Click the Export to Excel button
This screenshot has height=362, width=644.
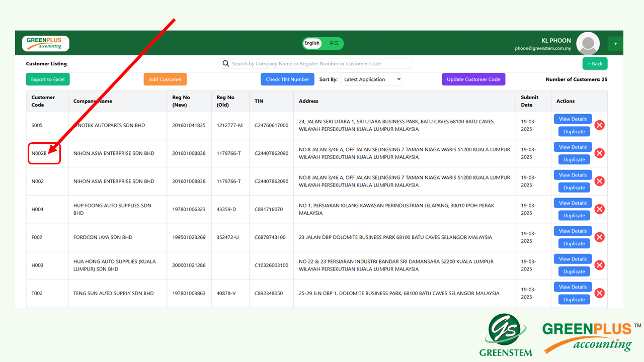[48, 79]
